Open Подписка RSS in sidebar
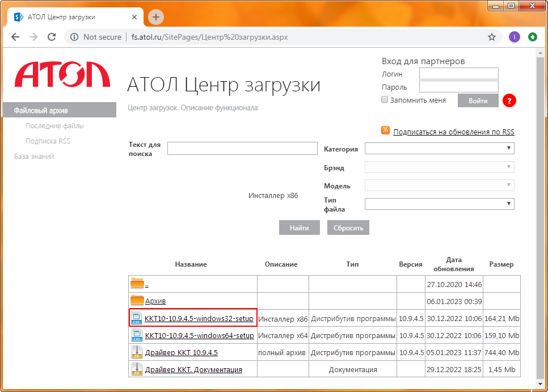The height and width of the screenshot is (392, 548). 48,141
